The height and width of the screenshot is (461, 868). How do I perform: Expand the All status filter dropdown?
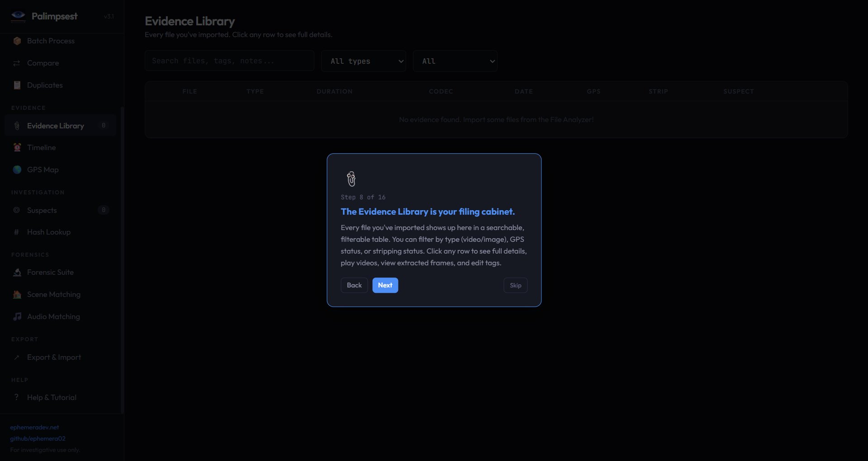point(455,61)
